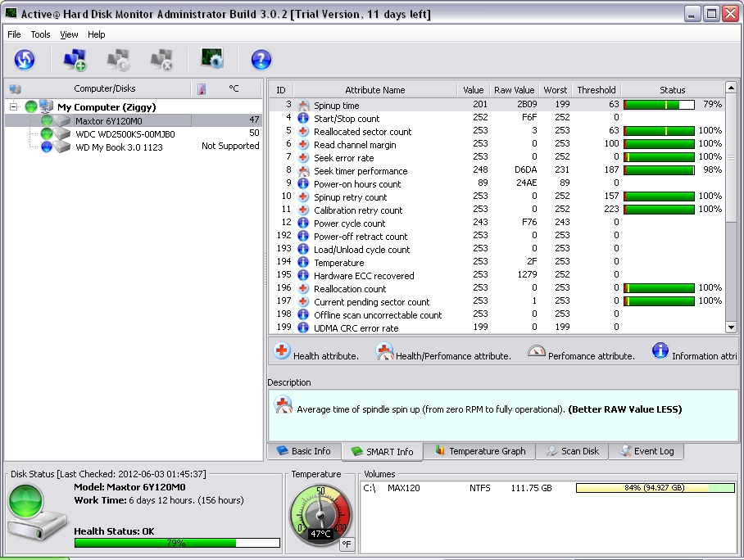Click the Load/Unload cycle count info icon
Image resolution: width=744 pixels, height=560 pixels.
[303, 250]
